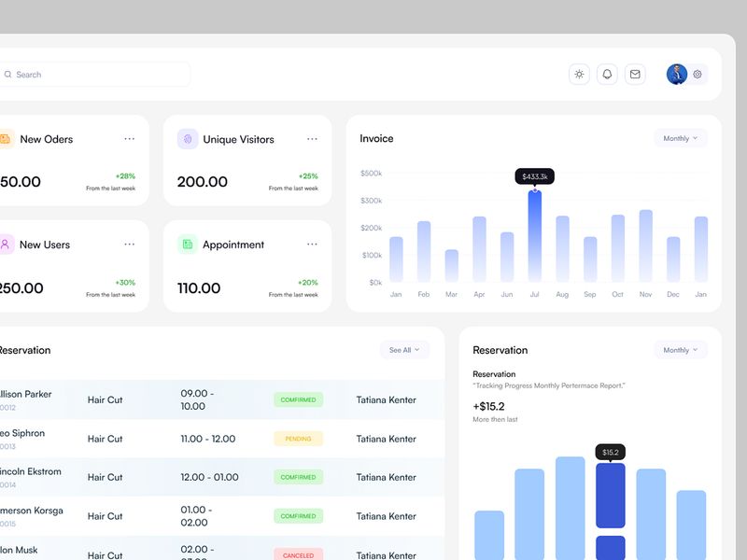747x560 pixels.
Task: Click the search magnifier icon
Action: pos(7,75)
